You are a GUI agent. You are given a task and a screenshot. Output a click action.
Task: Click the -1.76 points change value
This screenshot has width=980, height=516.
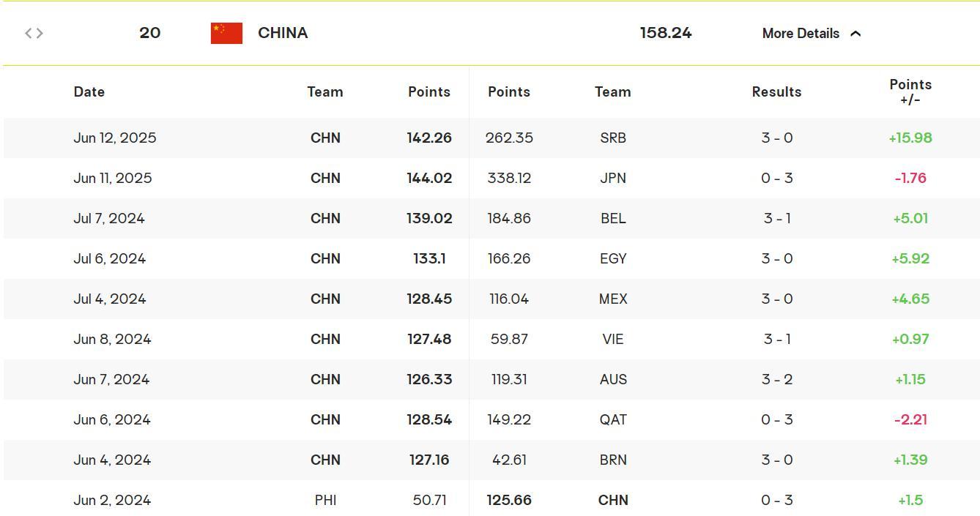pyautogui.click(x=910, y=178)
